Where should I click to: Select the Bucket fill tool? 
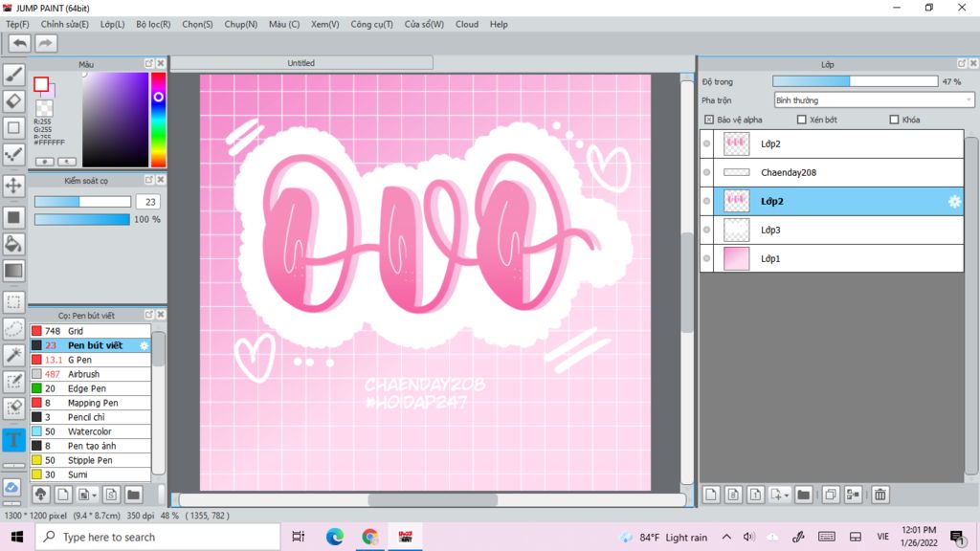[13, 244]
